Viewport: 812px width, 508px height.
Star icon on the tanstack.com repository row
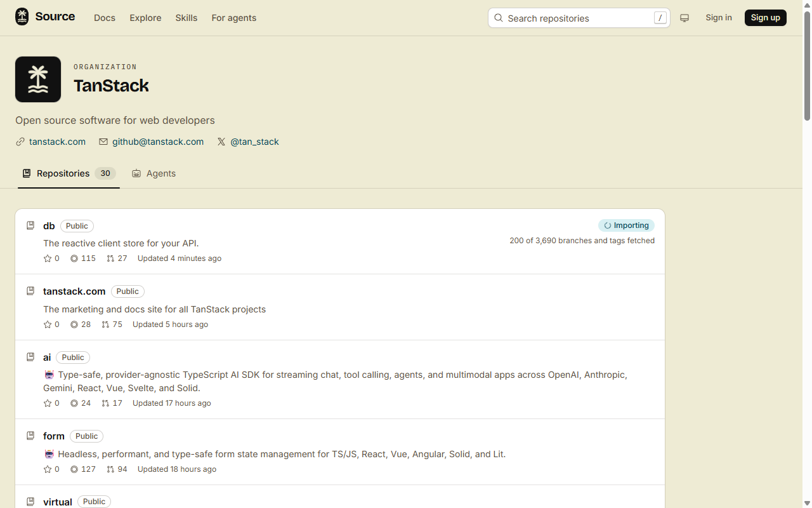(48, 324)
